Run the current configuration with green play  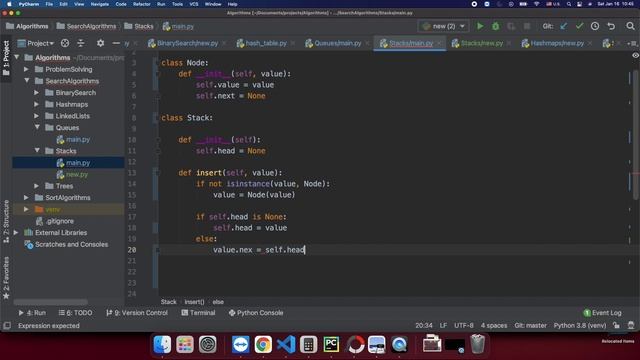480,26
